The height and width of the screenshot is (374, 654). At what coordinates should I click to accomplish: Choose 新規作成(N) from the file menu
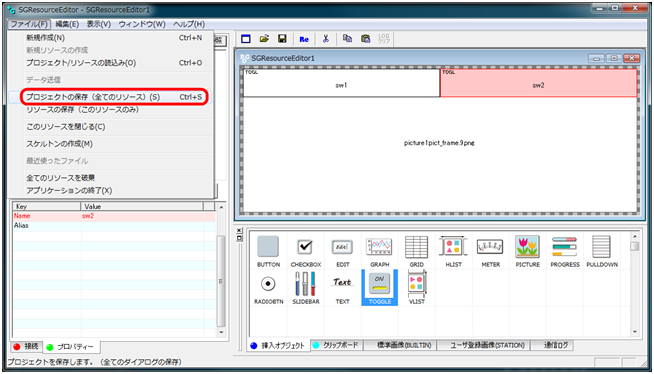click(111, 38)
